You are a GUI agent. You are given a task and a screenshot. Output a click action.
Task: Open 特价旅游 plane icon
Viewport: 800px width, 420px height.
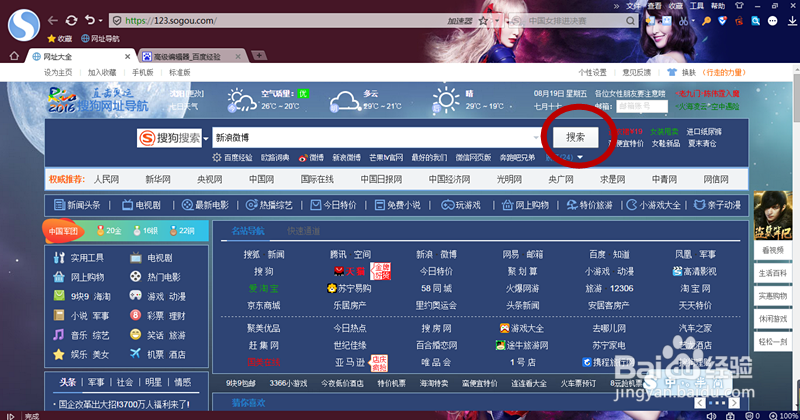point(572,205)
